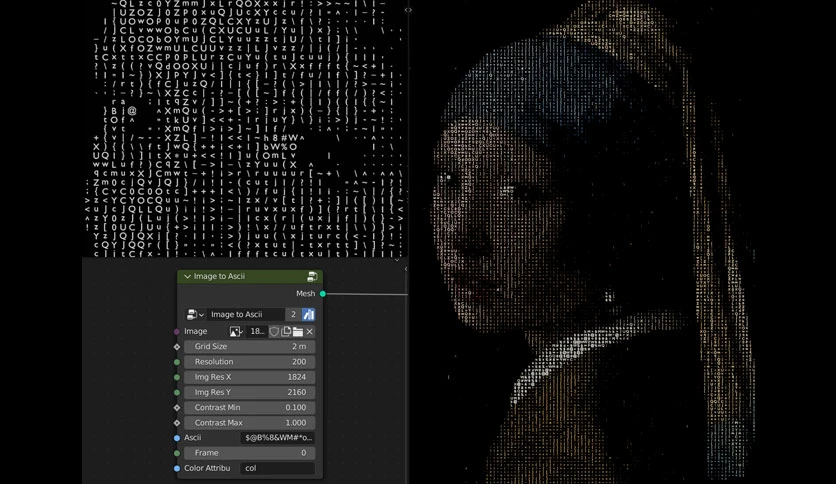836x484 pixels.
Task: Click the user count 2 button
Action: (x=293, y=314)
